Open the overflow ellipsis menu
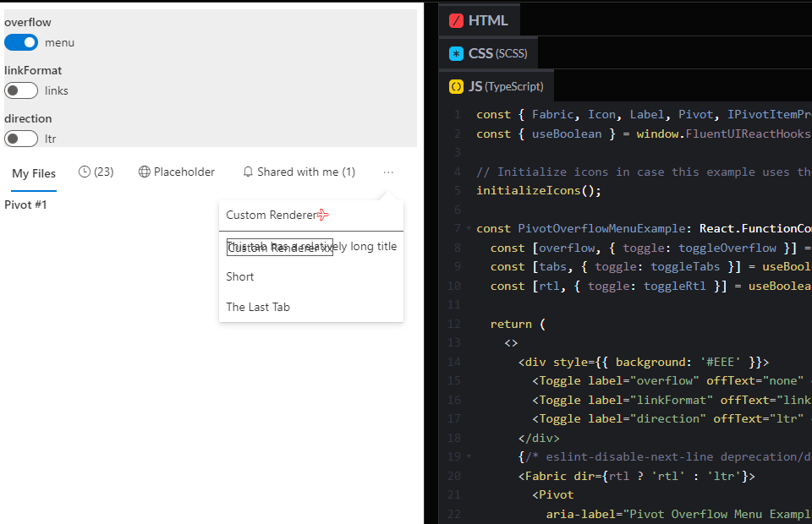Image resolution: width=812 pixels, height=524 pixels. coord(388,172)
